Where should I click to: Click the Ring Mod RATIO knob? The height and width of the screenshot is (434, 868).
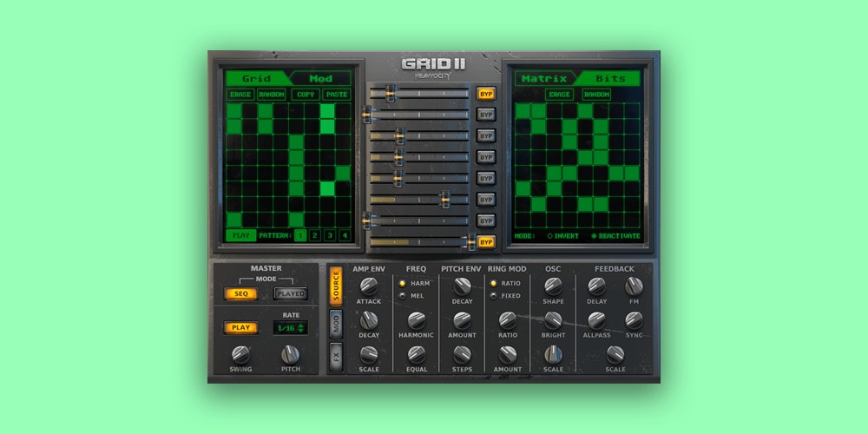[508, 320]
